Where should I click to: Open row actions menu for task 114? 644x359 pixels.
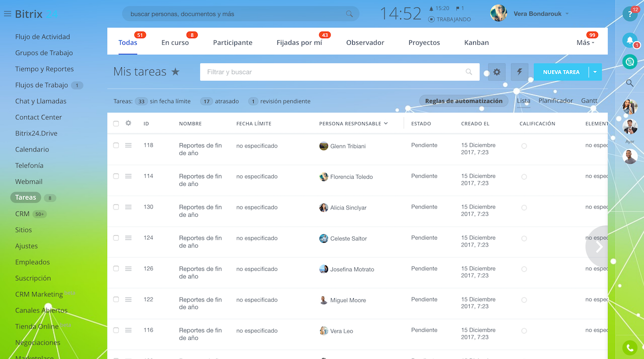[128, 176]
